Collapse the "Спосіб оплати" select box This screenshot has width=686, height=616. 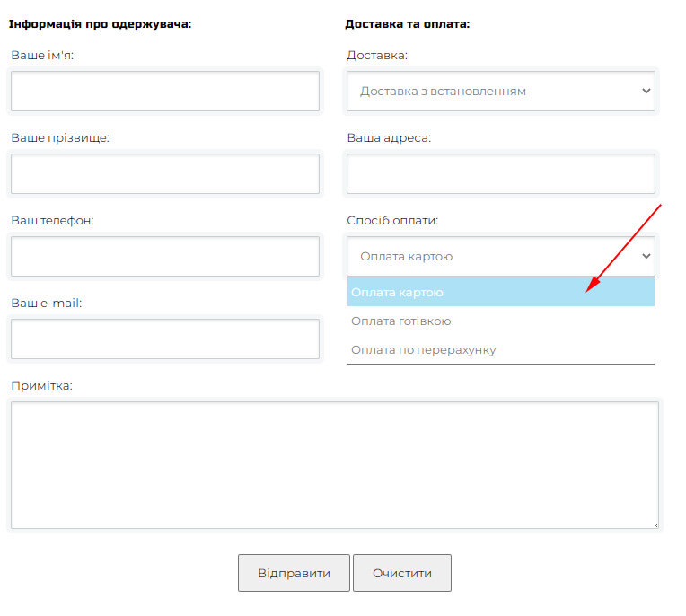(x=500, y=257)
